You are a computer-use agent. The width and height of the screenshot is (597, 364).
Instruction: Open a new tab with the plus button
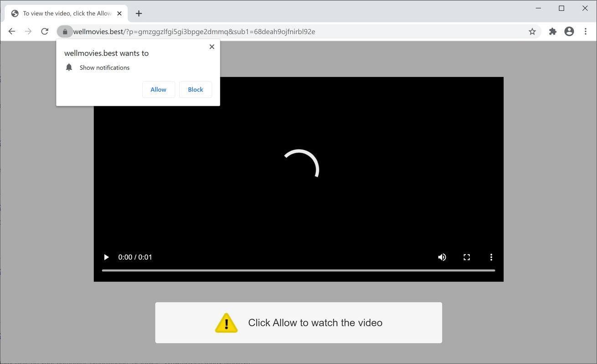point(139,13)
